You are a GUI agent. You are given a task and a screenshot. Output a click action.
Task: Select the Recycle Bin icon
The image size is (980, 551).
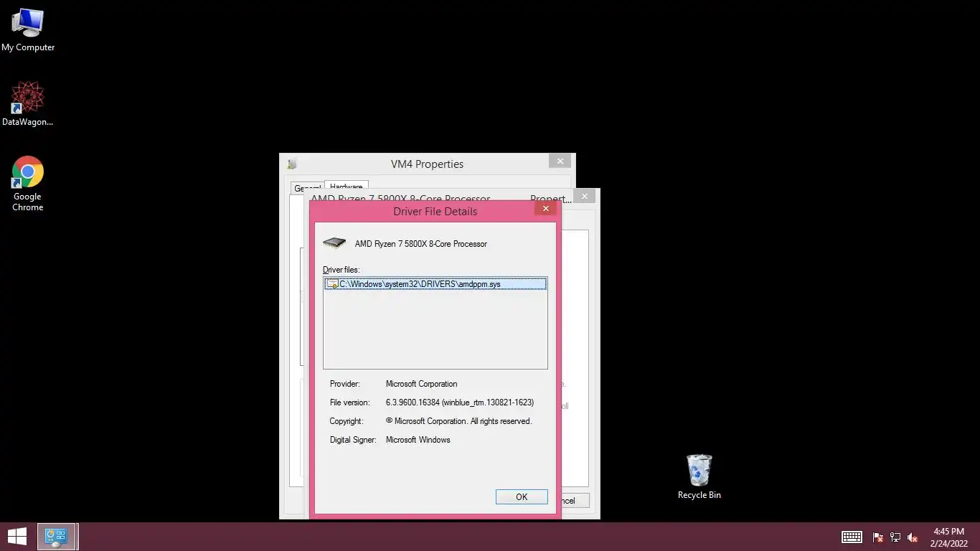pyautogui.click(x=699, y=476)
